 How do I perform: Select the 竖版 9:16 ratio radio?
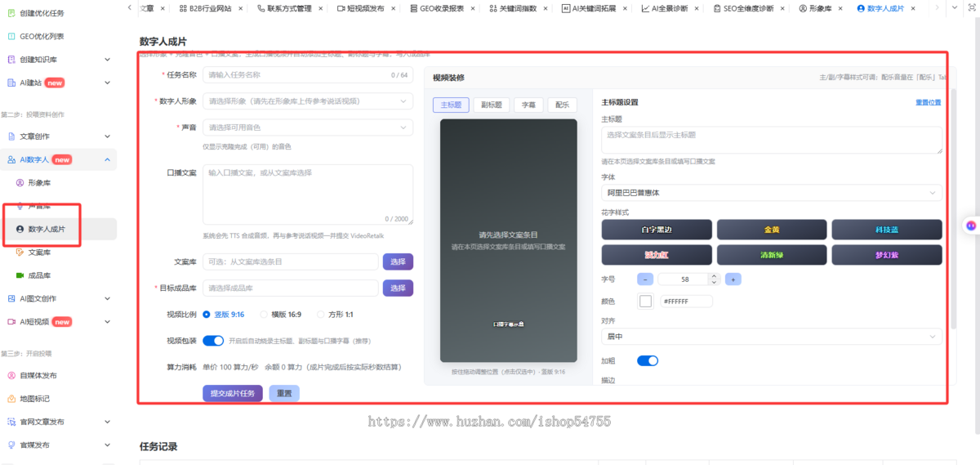207,314
